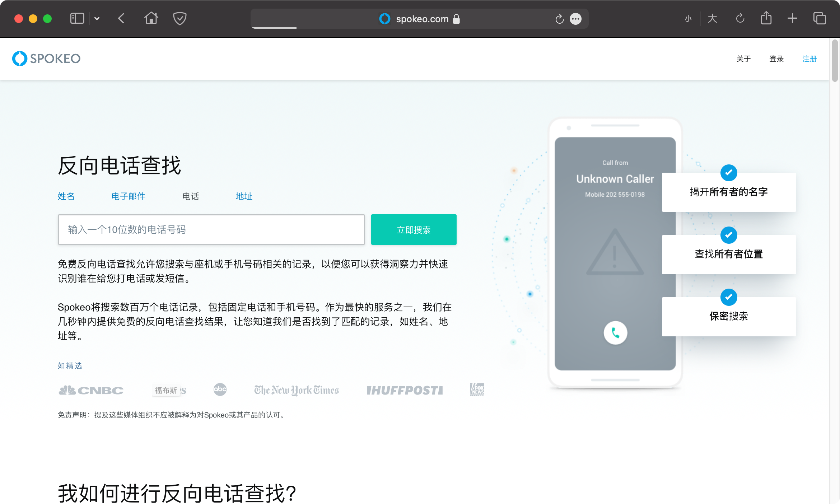The width and height of the screenshot is (840, 504).
Task: Click The New York Times logo
Action: 297,390
